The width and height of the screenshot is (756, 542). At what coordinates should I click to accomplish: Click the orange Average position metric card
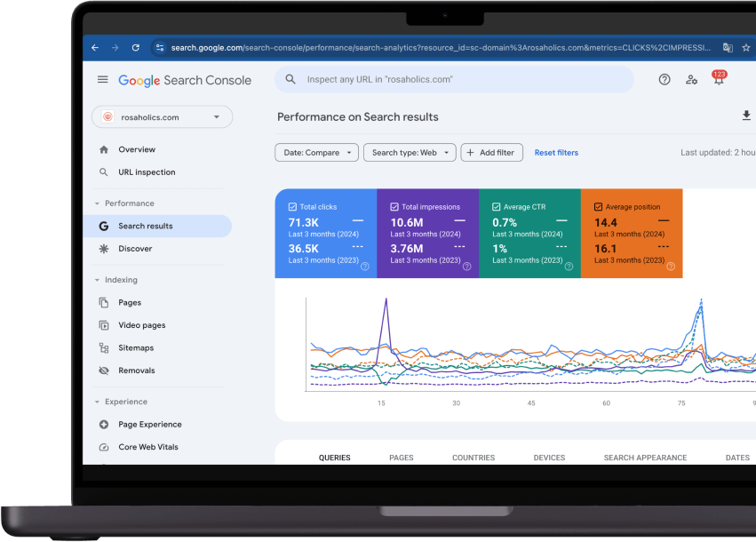(632, 234)
